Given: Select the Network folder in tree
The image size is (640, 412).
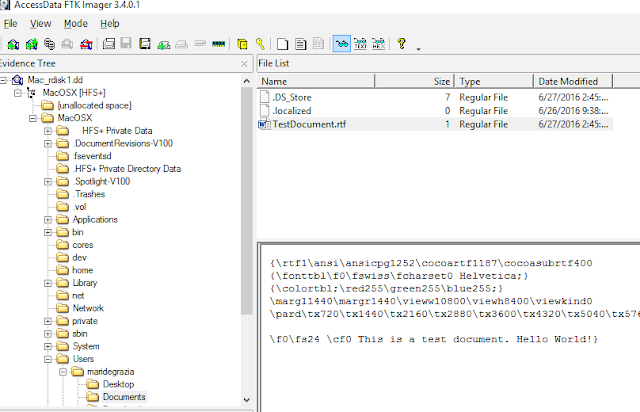Looking at the screenshot, I should pyautogui.click(x=88, y=308).
